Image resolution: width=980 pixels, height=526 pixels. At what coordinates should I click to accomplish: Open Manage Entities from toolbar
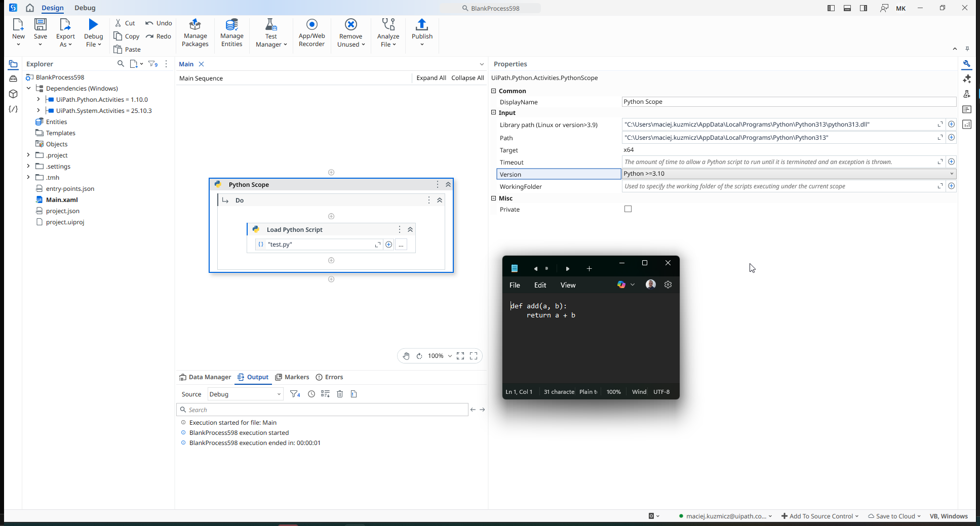[x=232, y=33]
